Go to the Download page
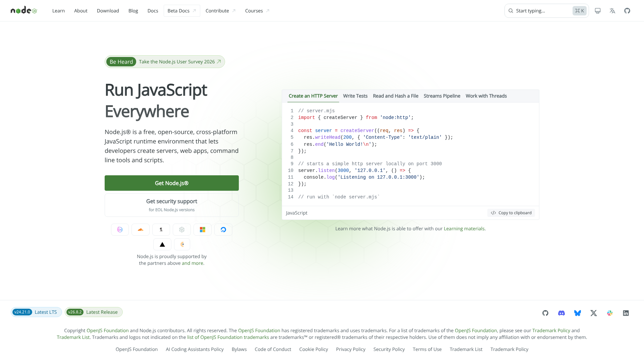The width and height of the screenshot is (644, 362). [108, 11]
